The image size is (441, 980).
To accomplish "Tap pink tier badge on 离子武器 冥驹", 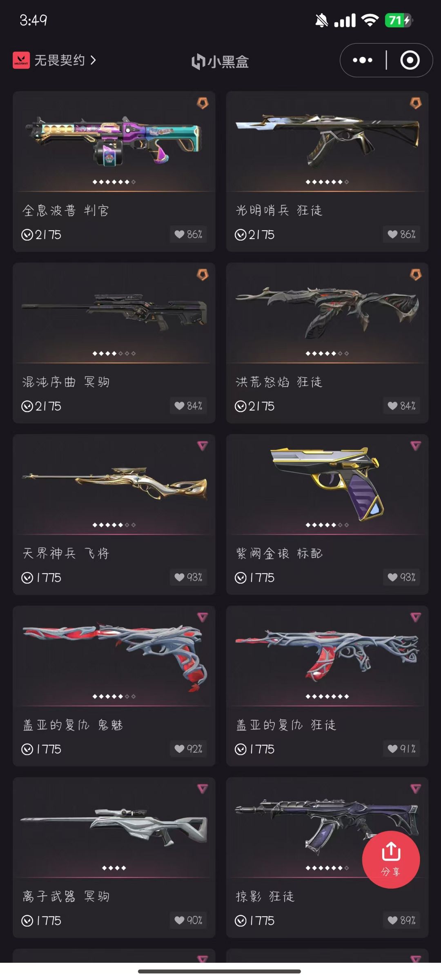I will click(203, 788).
